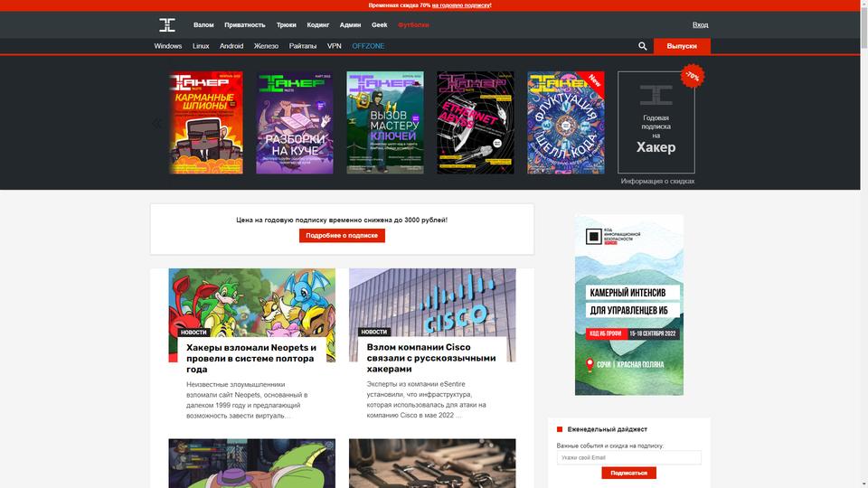
Task: Select the OFFZONE link
Action: pos(368,46)
